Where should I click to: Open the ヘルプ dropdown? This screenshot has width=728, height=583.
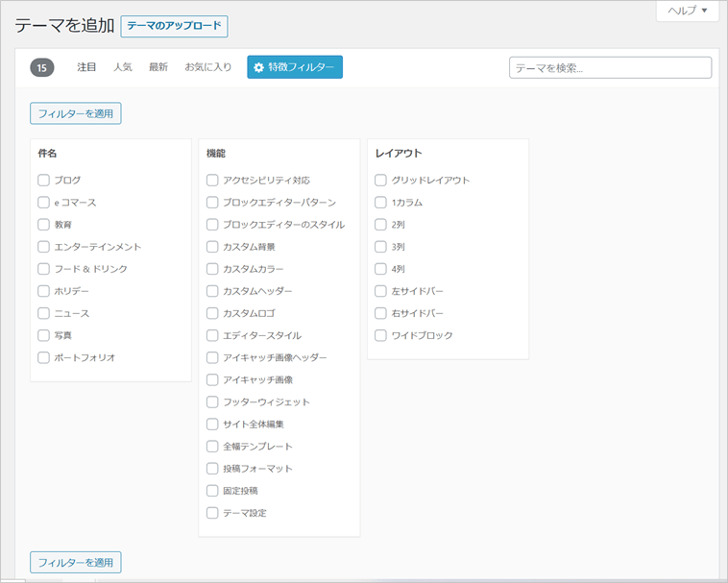click(687, 11)
